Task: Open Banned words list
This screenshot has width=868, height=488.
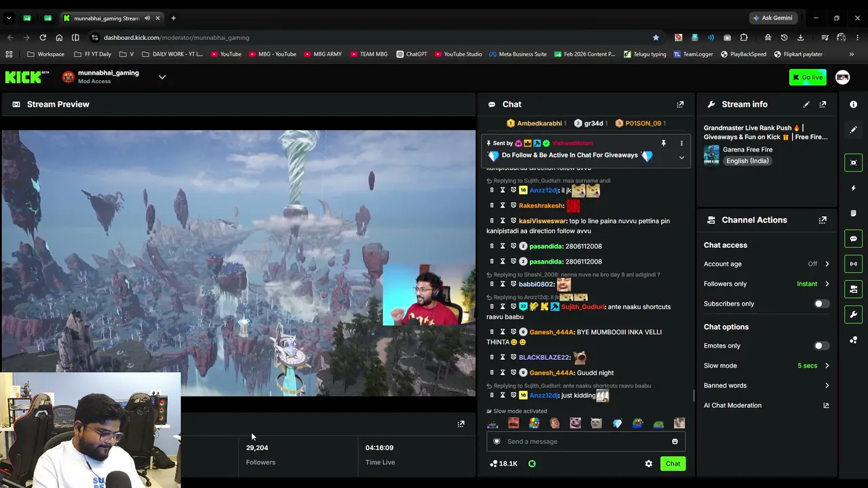Action: coord(766,386)
